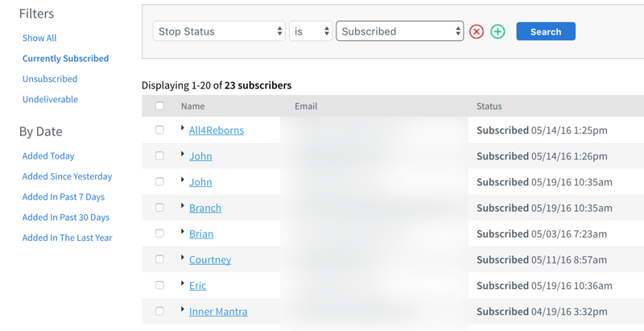Check the select-all header checkbox
The height and width of the screenshot is (331, 644).
[159, 106]
